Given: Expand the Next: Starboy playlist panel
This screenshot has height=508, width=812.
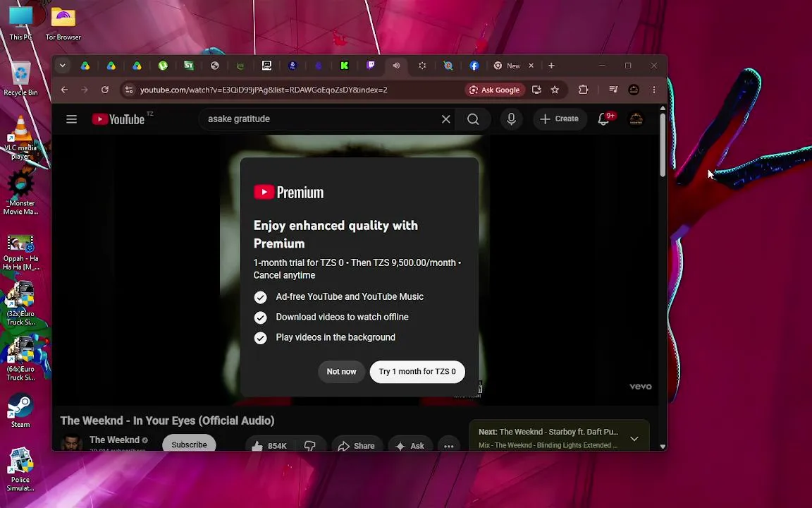Looking at the screenshot, I should click(634, 439).
